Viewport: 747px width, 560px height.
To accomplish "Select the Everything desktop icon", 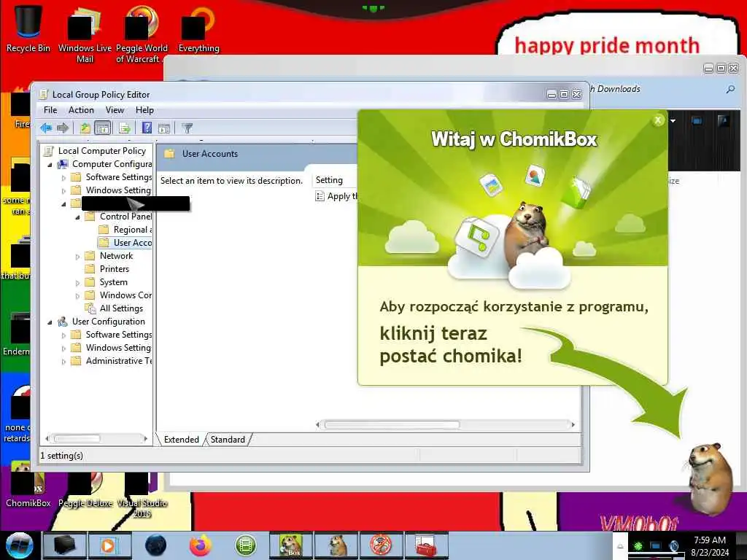I will 198,28.
